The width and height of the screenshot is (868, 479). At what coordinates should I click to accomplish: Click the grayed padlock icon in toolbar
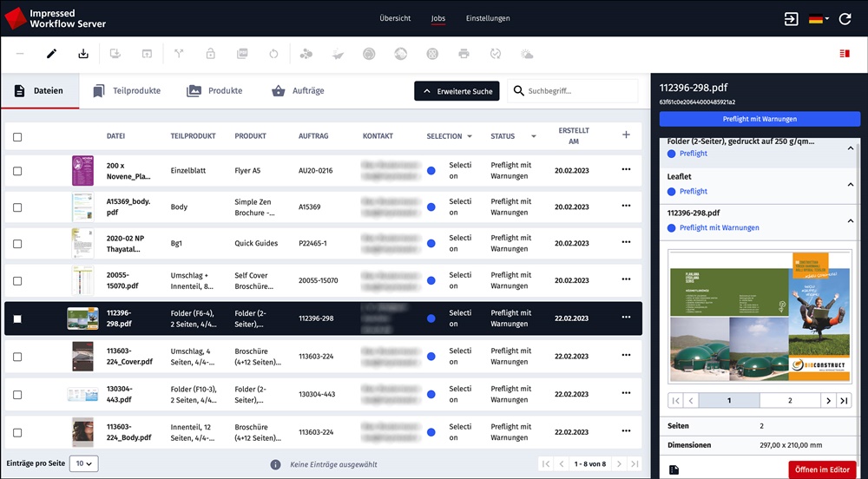point(210,54)
